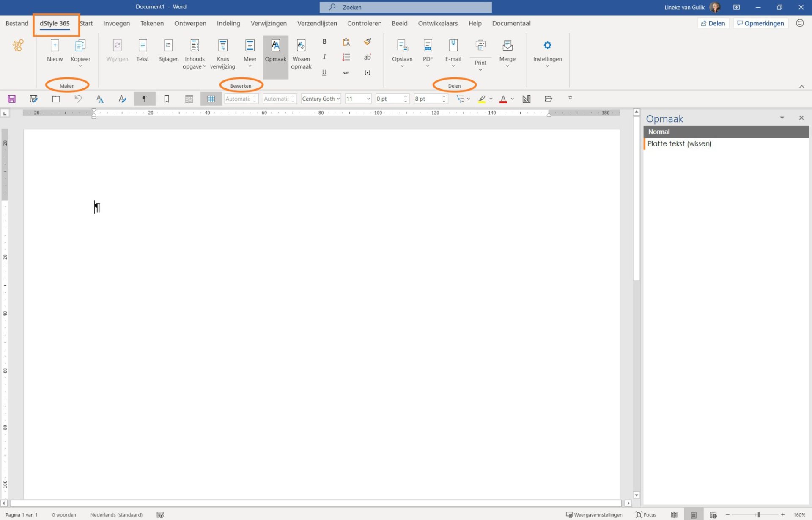Open the Bestand tab
Image resolution: width=812 pixels, height=520 pixels.
tap(17, 23)
